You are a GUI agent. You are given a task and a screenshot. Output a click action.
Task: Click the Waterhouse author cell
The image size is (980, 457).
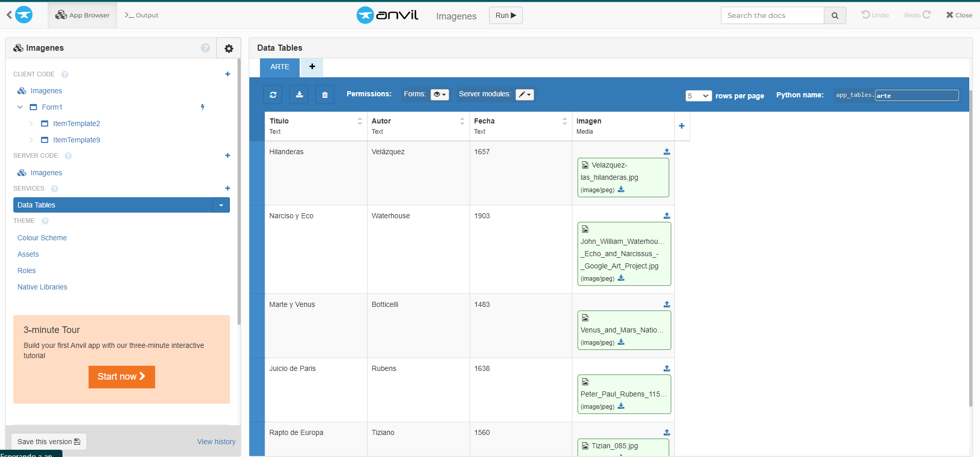(418, 250)
